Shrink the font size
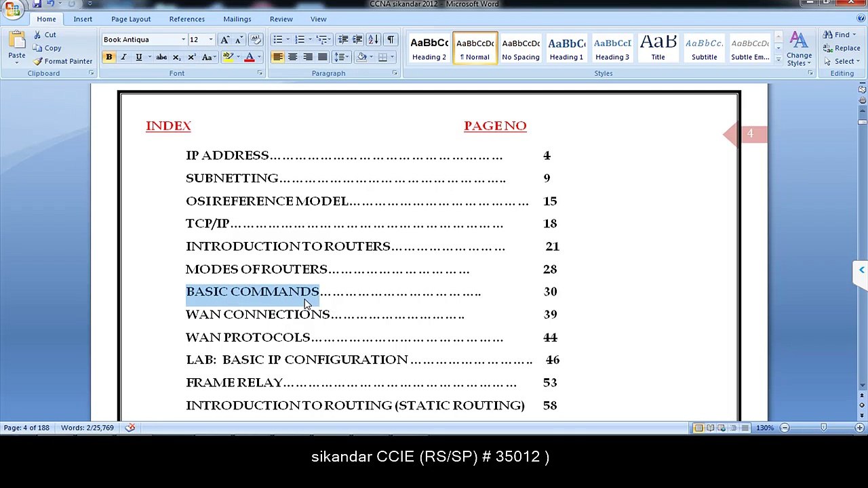The width and height of the screenshot is (868, 488). pos(239,39)
